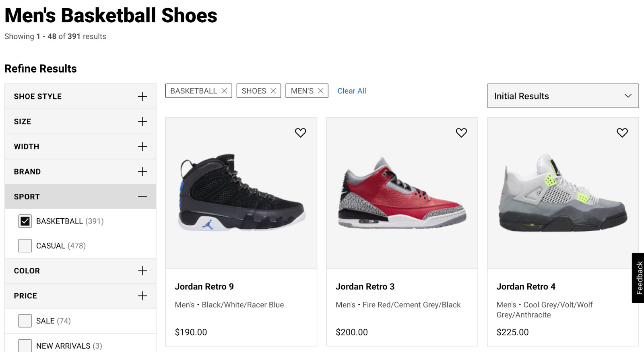The height and width of the screenshot is (352, 644).
Task: Dismiss the MEN'S filter tag
Action: (x=321, y=91)
